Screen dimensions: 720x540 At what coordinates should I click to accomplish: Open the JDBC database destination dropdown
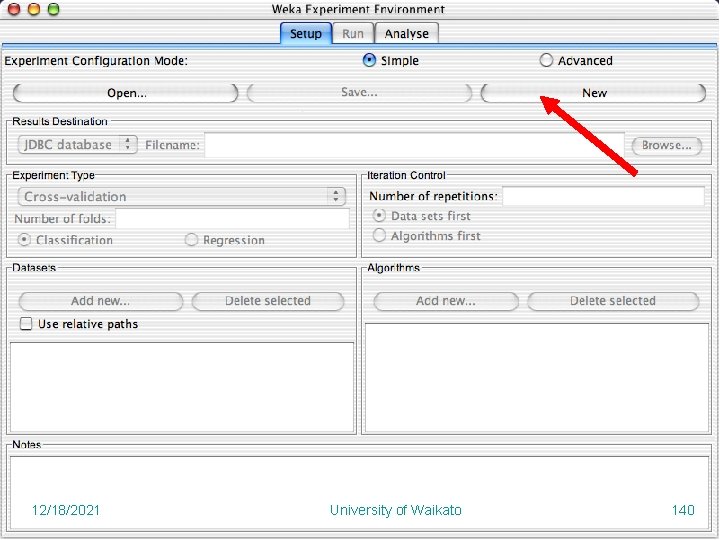(x=78, y=145)
